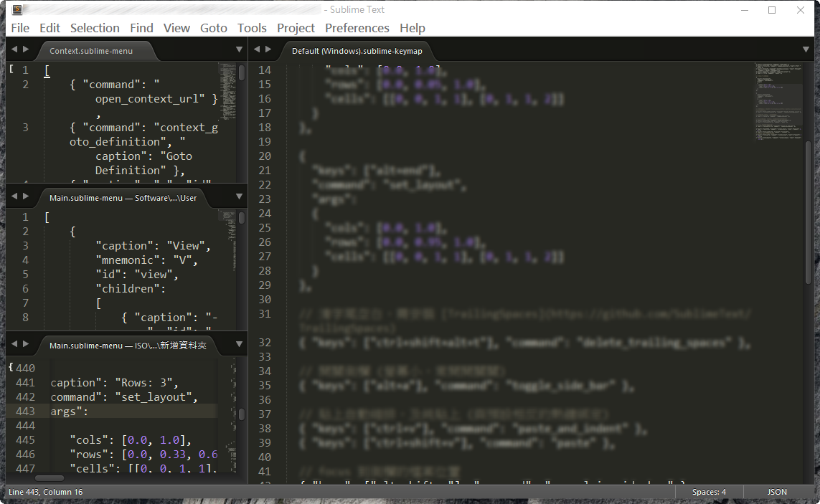Go to next tab in keymap pane

click(x=268, y=49)
